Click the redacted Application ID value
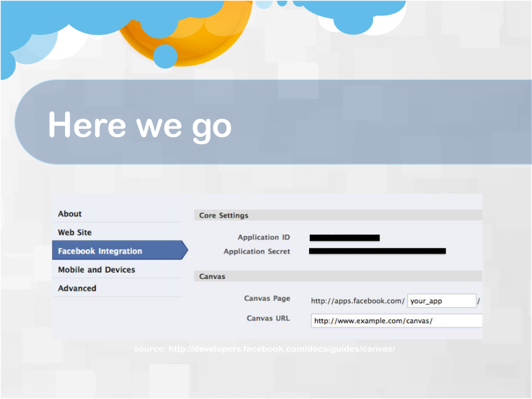This screenshot has height=399, width=532. click(345, 238)
